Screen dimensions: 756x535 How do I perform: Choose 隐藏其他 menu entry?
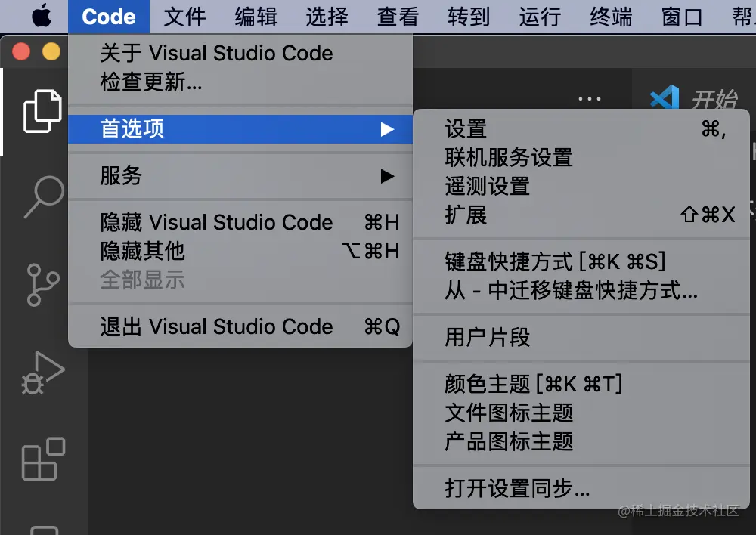[x=240, y=251]
